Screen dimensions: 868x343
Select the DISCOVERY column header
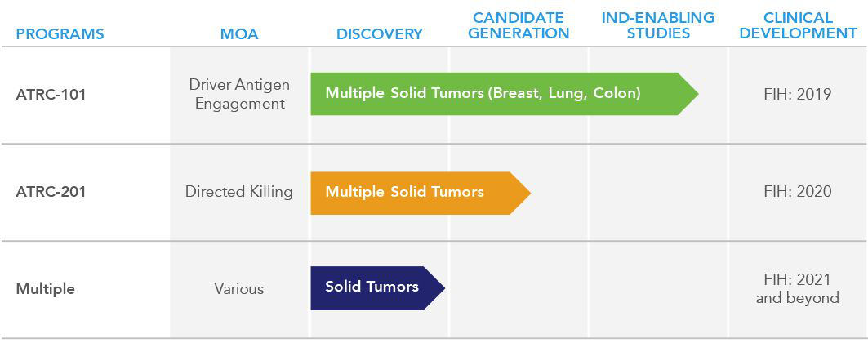(379, 33)
